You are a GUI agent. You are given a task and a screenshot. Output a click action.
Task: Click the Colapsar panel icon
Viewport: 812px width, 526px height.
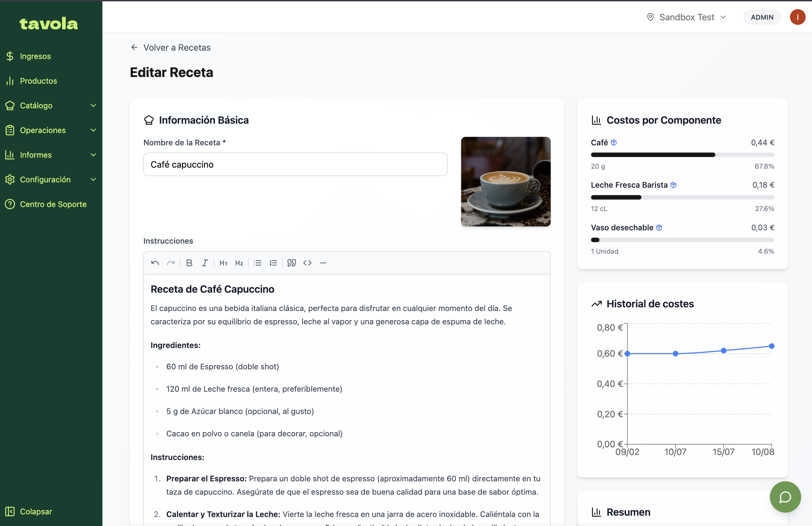pyautogui.click(x=10, y=511)
